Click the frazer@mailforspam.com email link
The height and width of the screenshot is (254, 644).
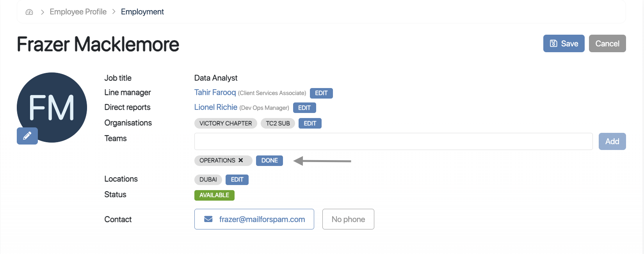pos(262,219)
